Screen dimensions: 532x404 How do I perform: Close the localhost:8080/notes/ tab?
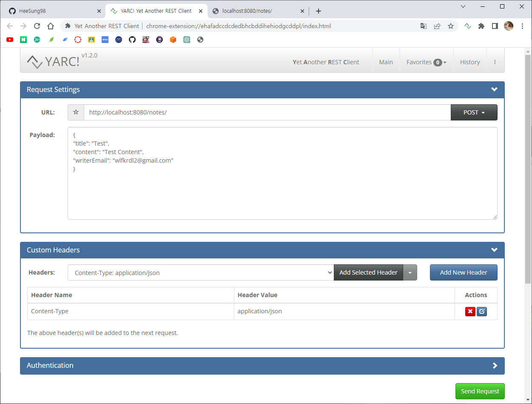302,11
